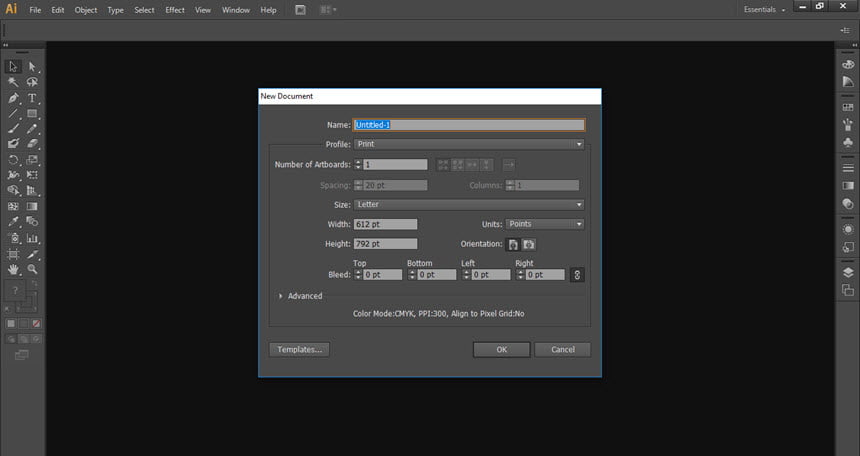The width and height of the screenshot is (860, 456).
Task: Click the OK button
Action: (x=501, y=350)
